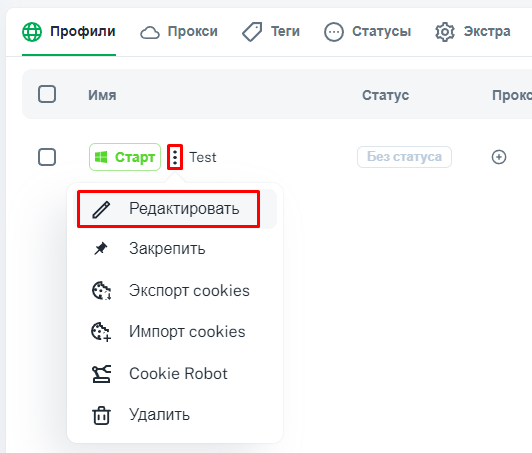This screenshot has width=532, height=453.
Task: Tick the select-all checkbox in the table header
Action: 47,94
